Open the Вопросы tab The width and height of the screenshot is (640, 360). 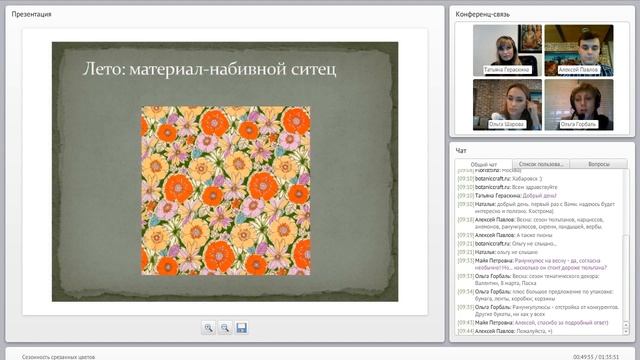coord(599,164)
